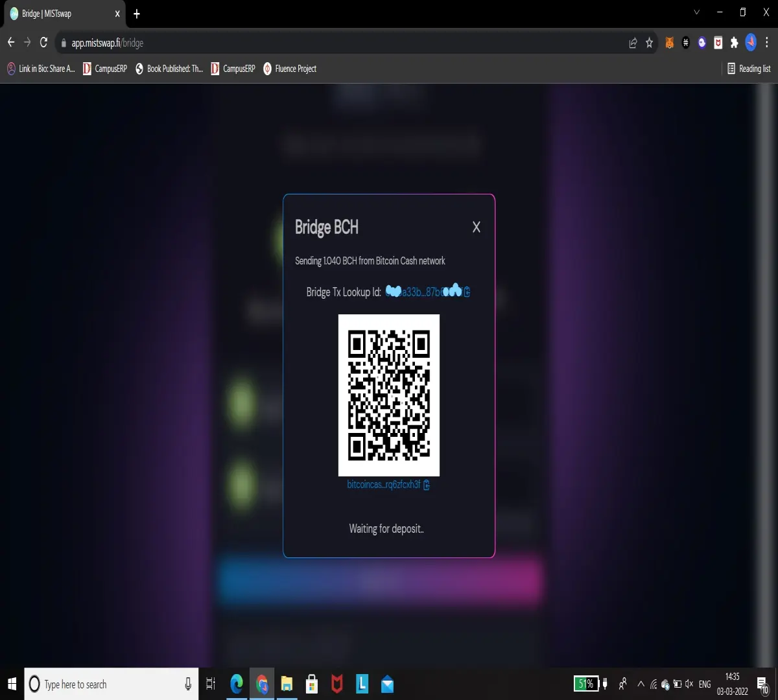Open the blue L app in taskbar

pyautogui.click(x=362, y=684)
